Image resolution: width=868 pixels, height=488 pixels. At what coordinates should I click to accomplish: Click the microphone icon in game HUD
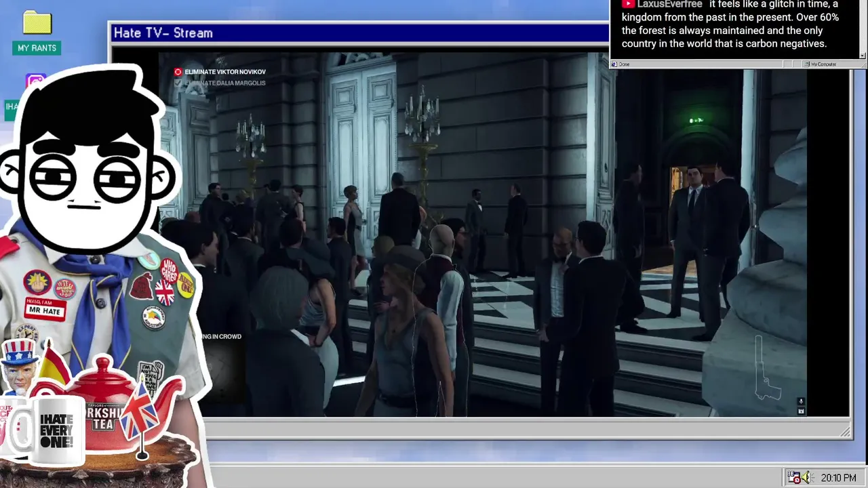click(x=801, y=401)
